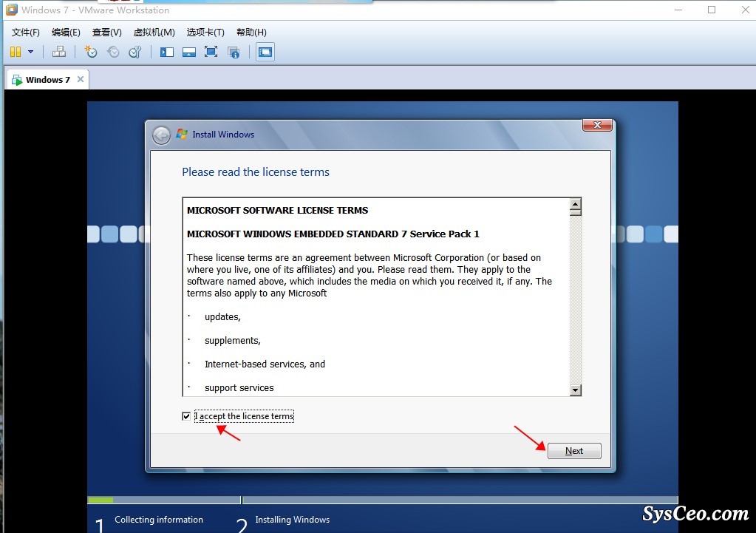Close the VMware Workstation window
756x533 pixels.
[x=745, y=10]
